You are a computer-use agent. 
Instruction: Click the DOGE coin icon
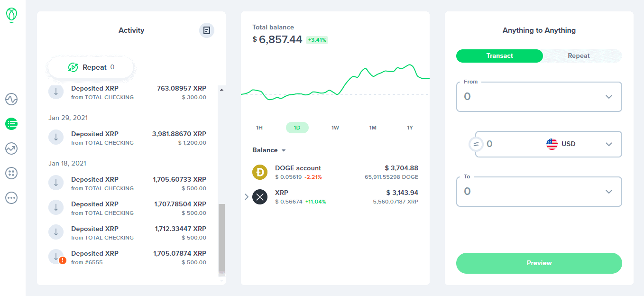point(259,172)
